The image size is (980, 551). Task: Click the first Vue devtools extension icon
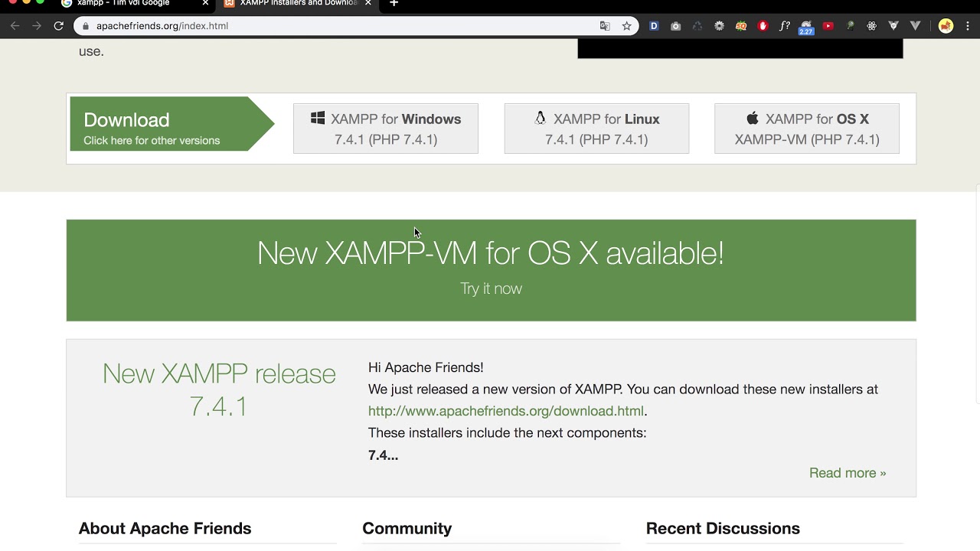[x=893, y=26]
